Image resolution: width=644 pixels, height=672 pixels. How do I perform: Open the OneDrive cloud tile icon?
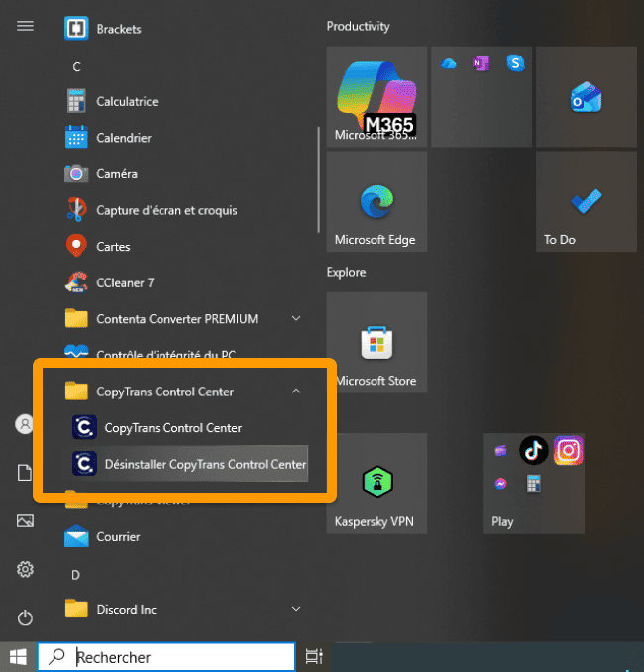coord(448,63)
